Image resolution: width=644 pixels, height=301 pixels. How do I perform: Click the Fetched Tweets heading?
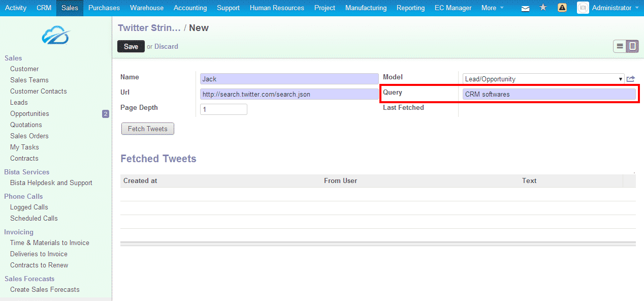tap(158, 159)
